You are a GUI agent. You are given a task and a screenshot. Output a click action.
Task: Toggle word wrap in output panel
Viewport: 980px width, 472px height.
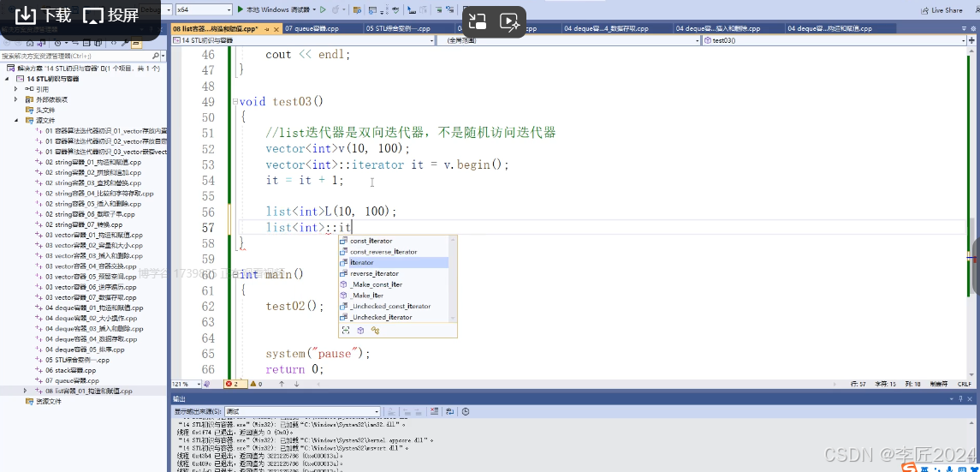click(x=450, y=411)
